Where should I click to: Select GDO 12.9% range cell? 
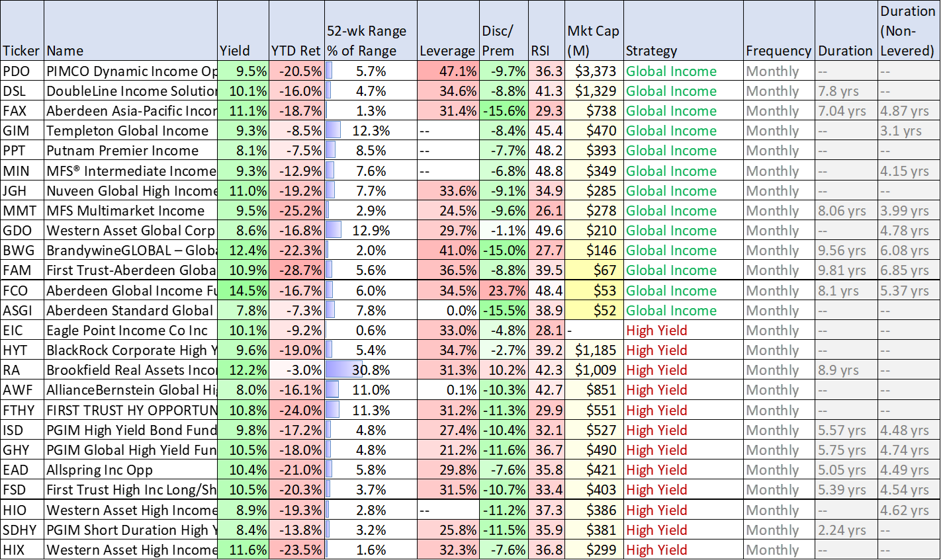[371, 231]
